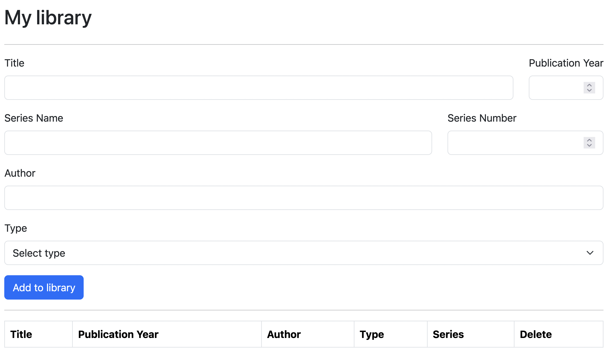The height and width of the screenshot is (364, 615).
Task: Click the "Series Name" form label
Action: (34, 118)
